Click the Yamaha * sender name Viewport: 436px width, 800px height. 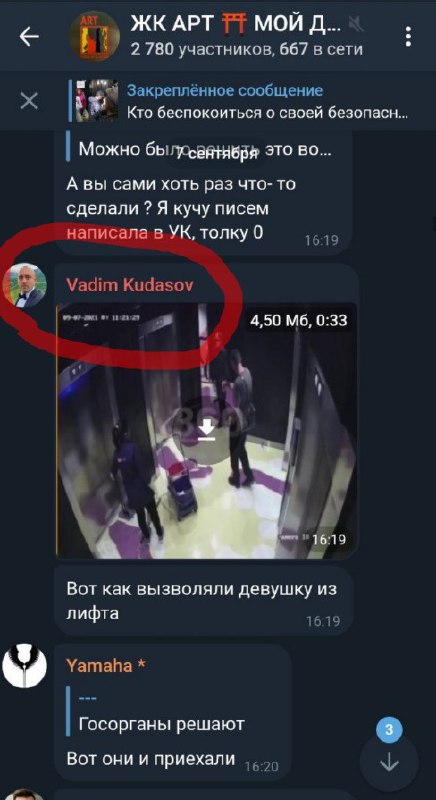coord(107,665)
